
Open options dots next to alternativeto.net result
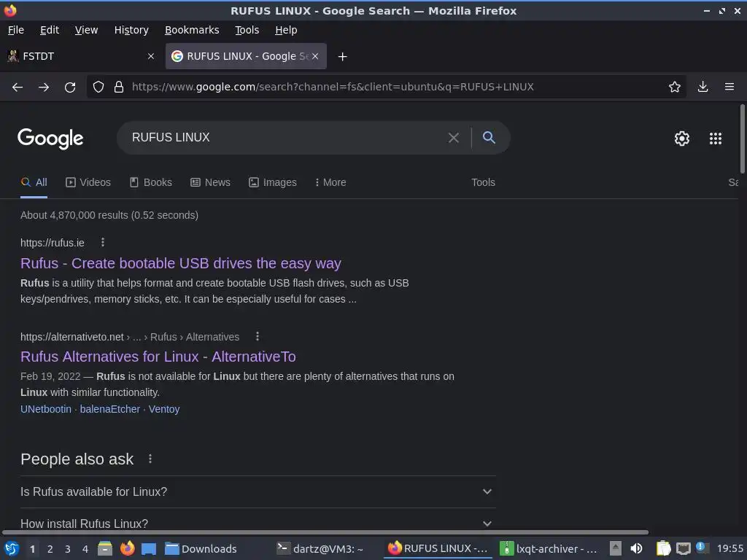click(258, 337)
